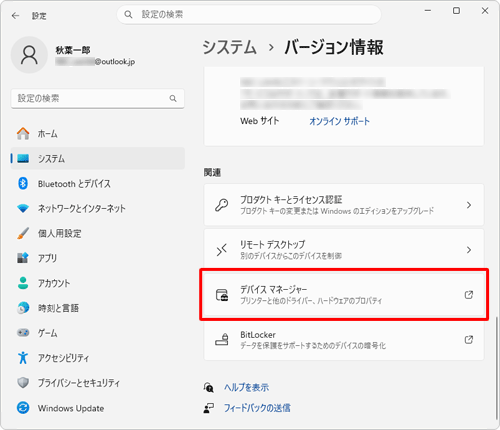Click the key icon for product key
This screenshot has width=500, height=430.
221,205
